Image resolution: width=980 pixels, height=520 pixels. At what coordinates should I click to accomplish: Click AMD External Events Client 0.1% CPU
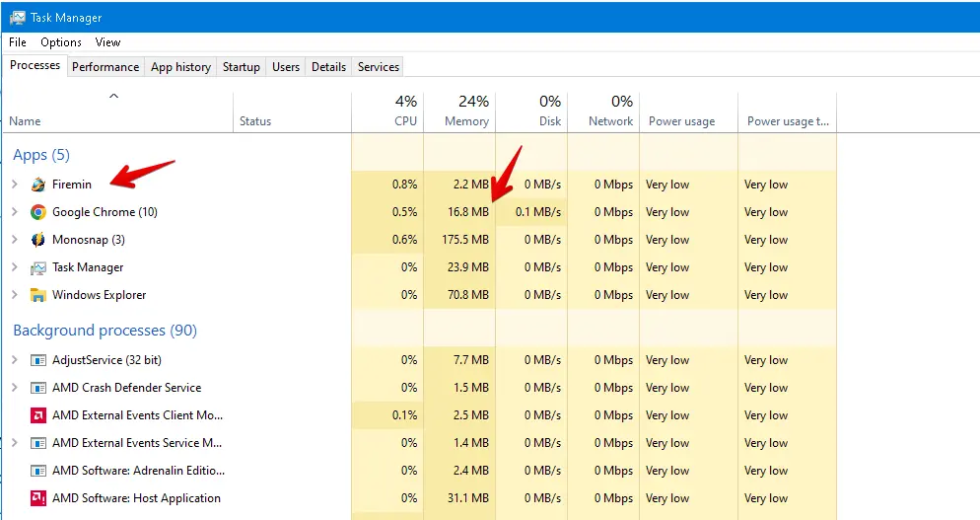tap(405, 414)
